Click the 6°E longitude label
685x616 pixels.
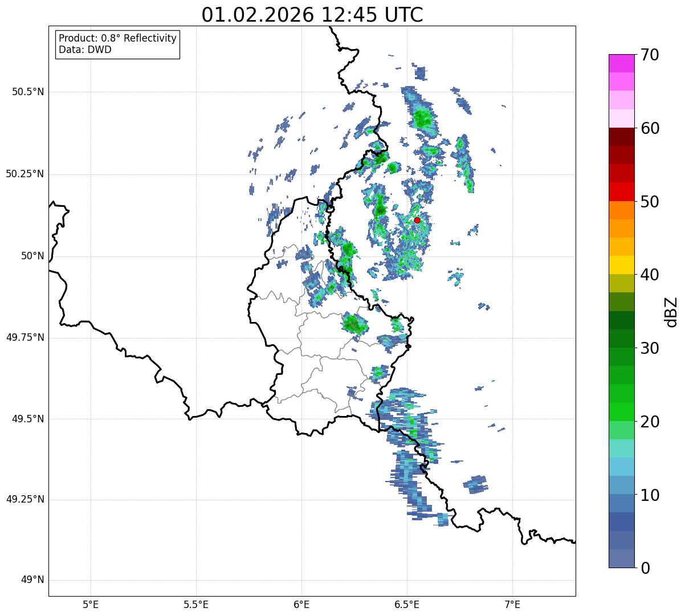[301, 604]
